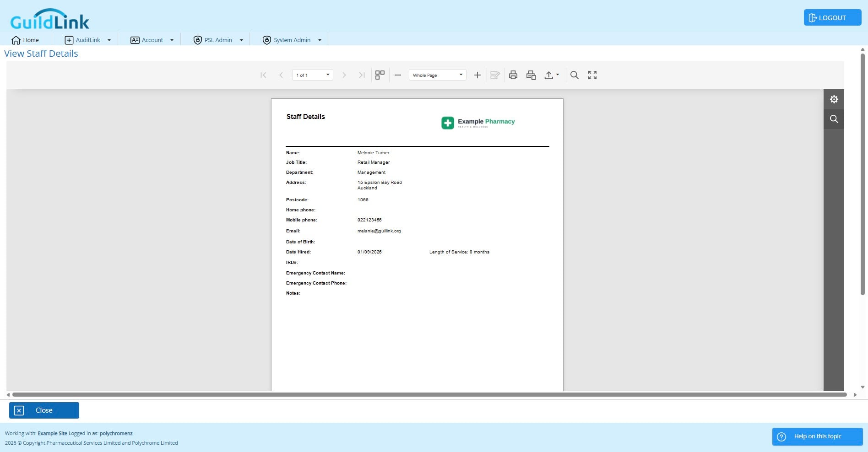Expand the Account dropdown arrow

pos(172,40)
